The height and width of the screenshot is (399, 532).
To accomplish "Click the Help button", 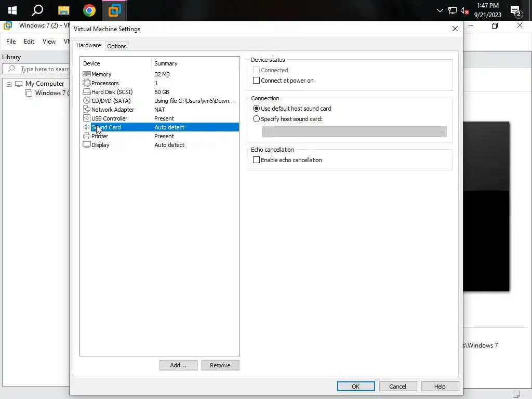I will [x=440, y=387].
